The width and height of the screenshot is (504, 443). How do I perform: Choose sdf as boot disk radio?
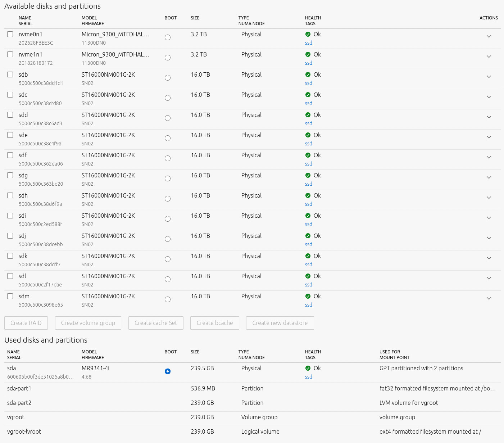coord(168,158)
